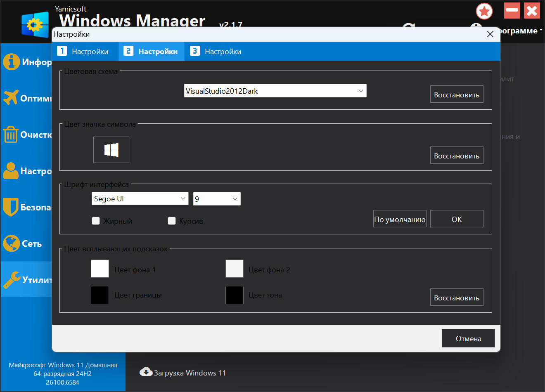Toggle the Курсив italic checkbox
The height and width of the screenshot is (392, 545).
(172, 221)
